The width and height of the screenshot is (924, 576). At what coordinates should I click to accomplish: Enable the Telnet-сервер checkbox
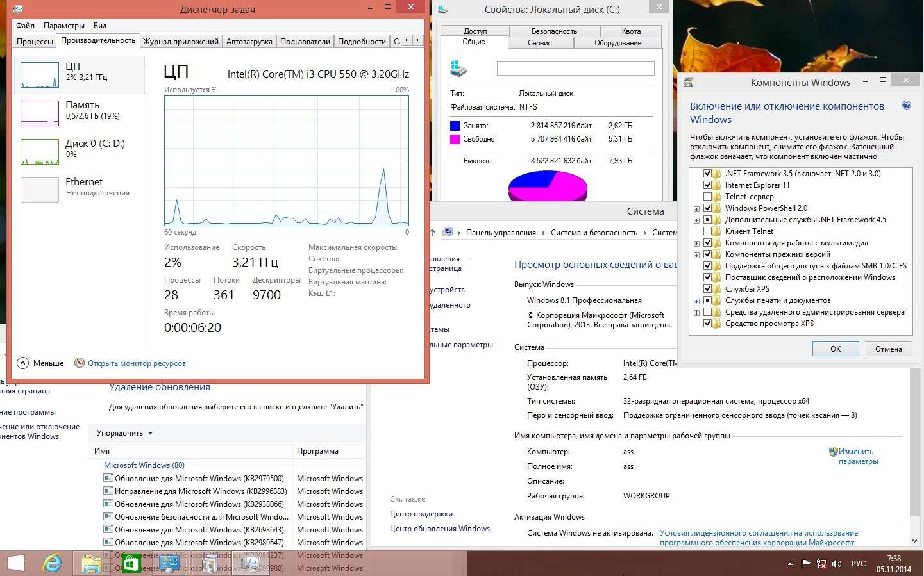coord(708,197)
